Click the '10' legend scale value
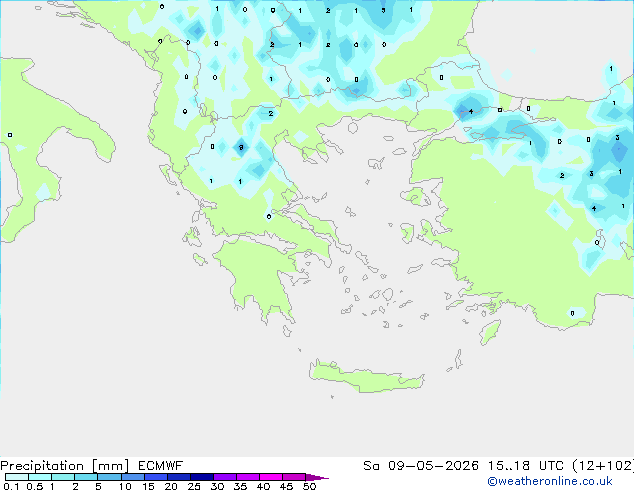This screenshot has height=490, width=634. click(x=125, y=486)
